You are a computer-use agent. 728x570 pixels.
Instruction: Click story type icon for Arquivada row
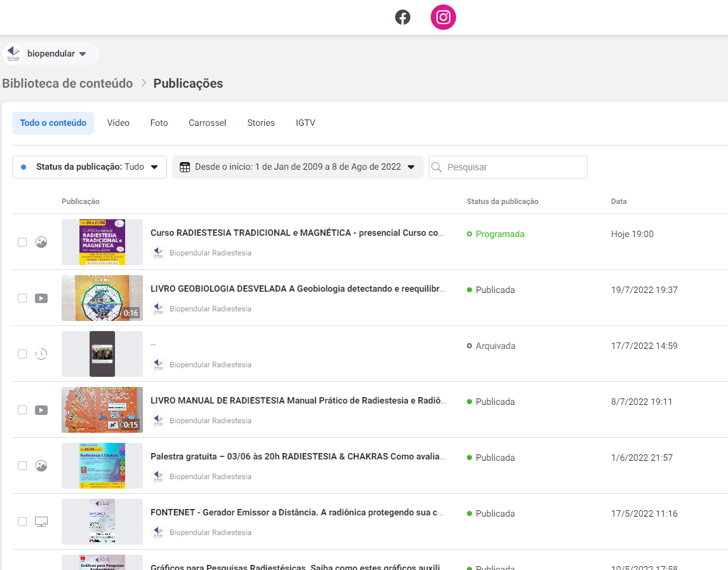41,354
